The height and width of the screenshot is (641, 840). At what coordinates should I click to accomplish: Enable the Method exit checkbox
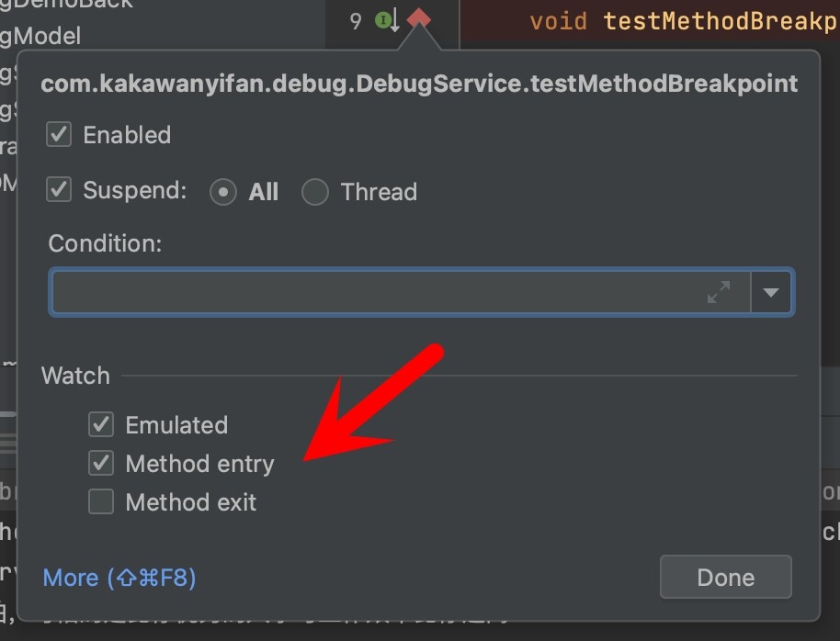(101, 502)
